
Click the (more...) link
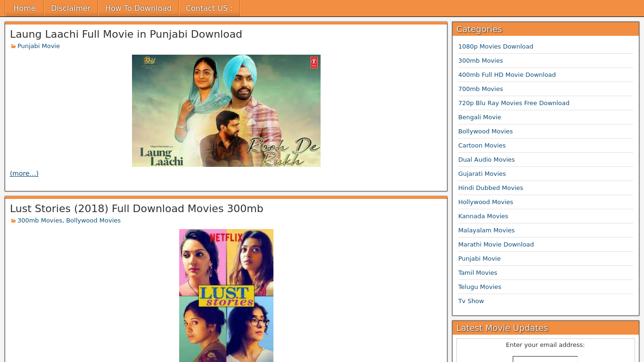coord(24,173)
